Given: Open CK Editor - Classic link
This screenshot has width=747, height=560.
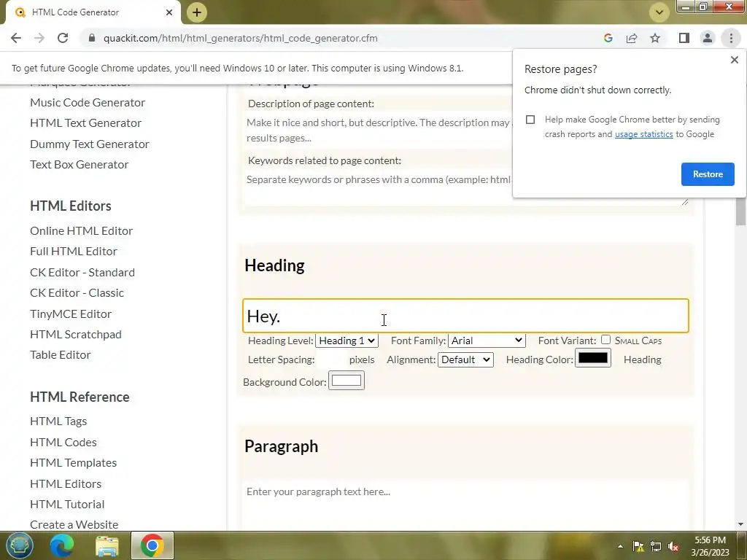Looking at the screenshot, I should pyautogui.click(x=77, y=292).
